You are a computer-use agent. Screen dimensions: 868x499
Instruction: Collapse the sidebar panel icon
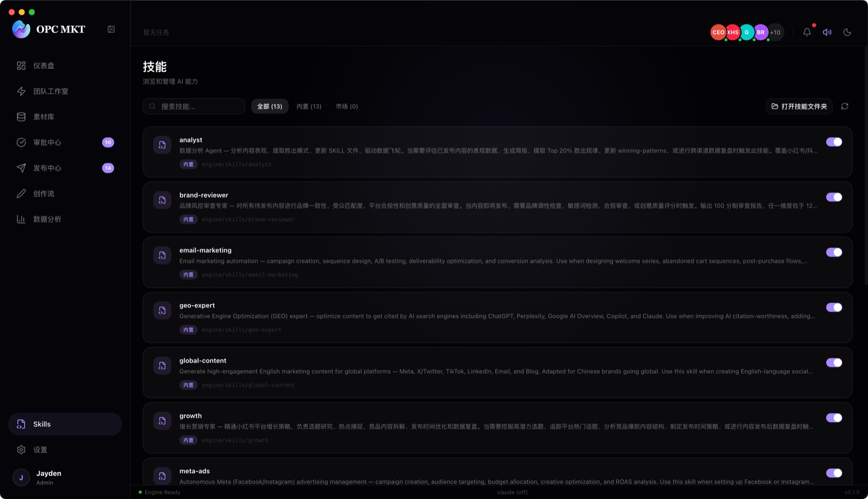click(x=111, y=29)
